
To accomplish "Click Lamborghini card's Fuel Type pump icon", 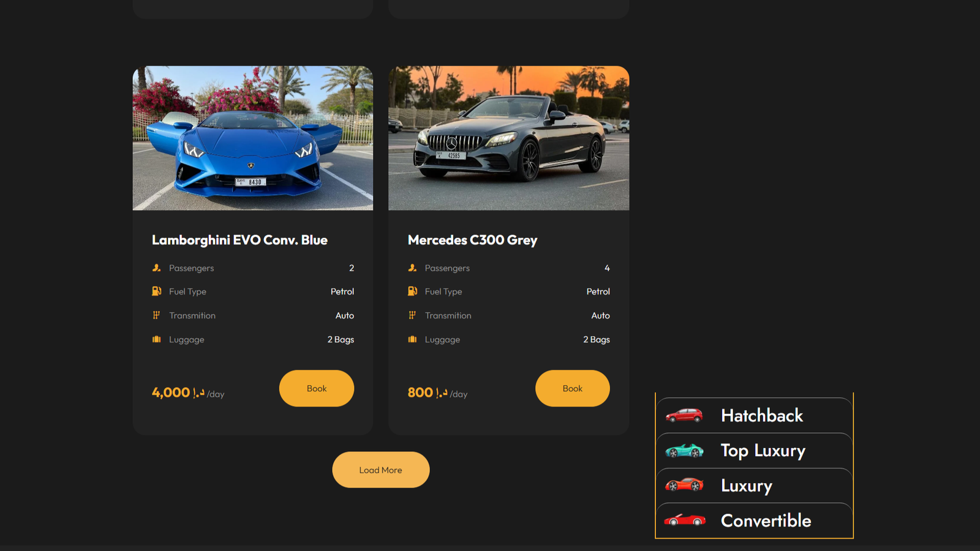I will tap(156, 291).
